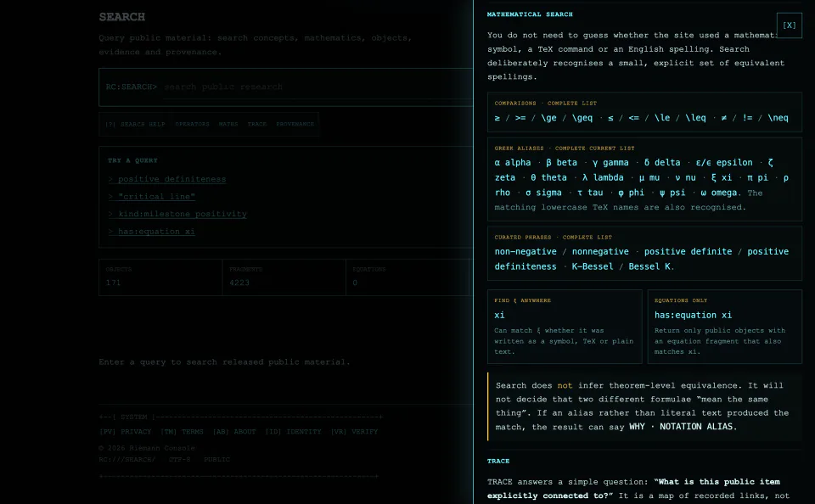
Task: Click the '\geq' comparison alias
Action: coord(582,118)
